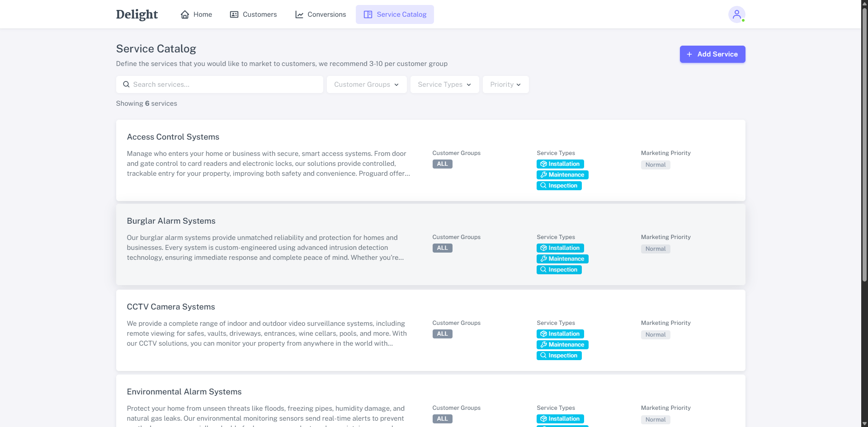Image resolution: width=868 pixels, height=427 pixels.
Task: Click the Customers ID card icon
Action: point(234,14)
